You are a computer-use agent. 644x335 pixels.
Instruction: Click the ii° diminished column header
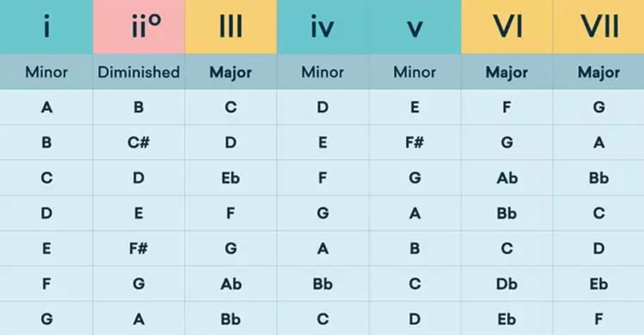[139, 27]
